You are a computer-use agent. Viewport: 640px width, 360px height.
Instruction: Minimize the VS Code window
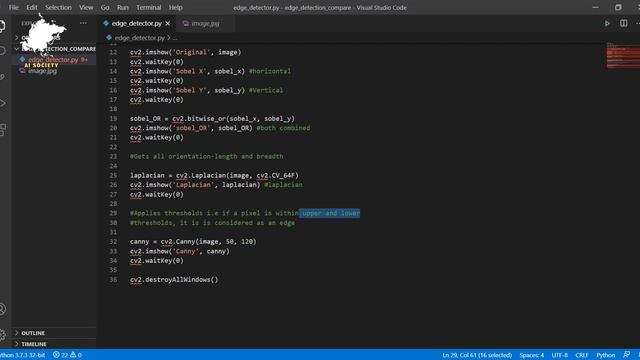point(596,7)
